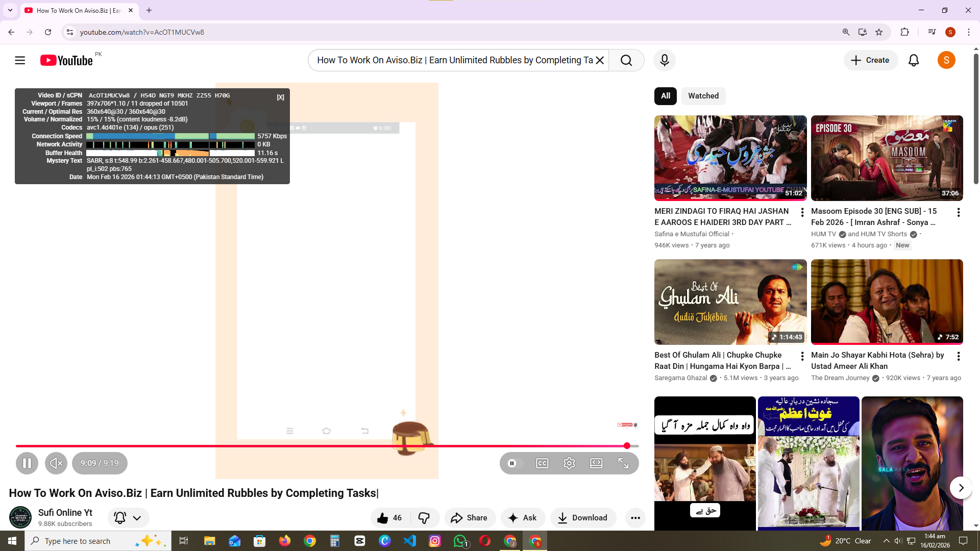Pause the video playback
980x551 pixels.
(27, 463)
